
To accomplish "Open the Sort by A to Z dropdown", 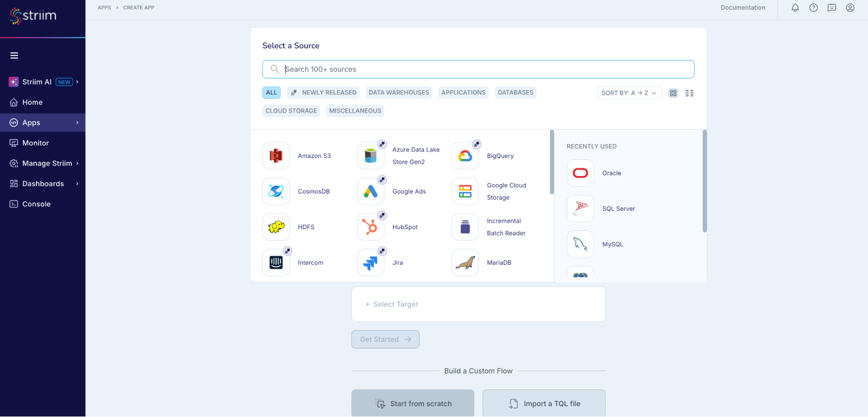I will pos(629,93).
